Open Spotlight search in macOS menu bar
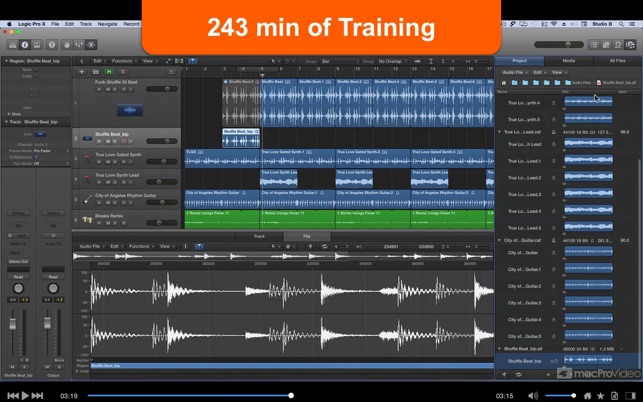This screenshot has width=643, height=402. click(622, 24)
